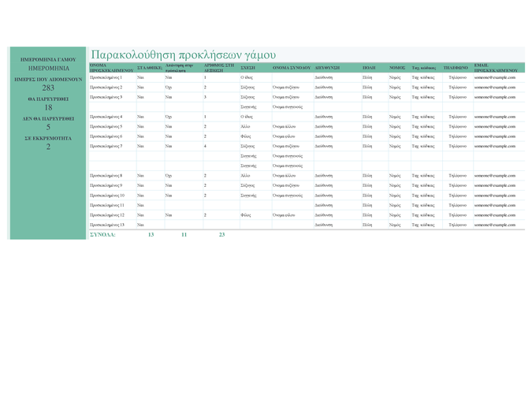Select the total 23 under reception count

tap(222, 235)
